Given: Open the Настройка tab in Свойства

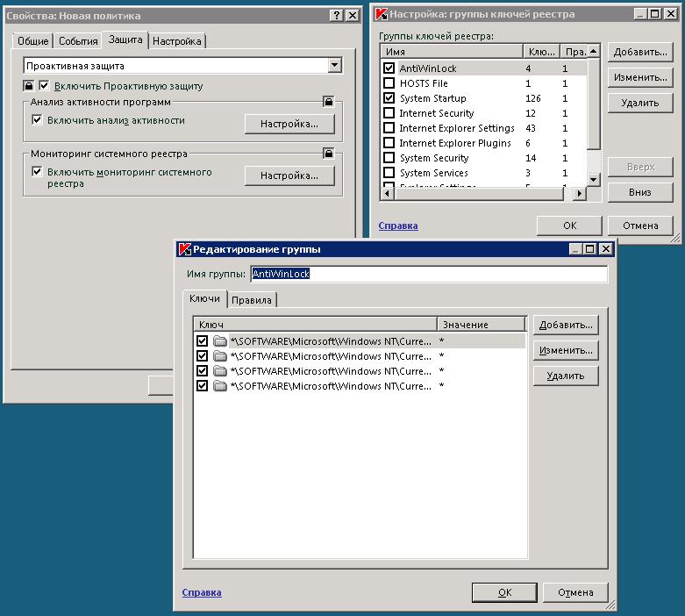Looking at the screenshot, I should point(177,41).
